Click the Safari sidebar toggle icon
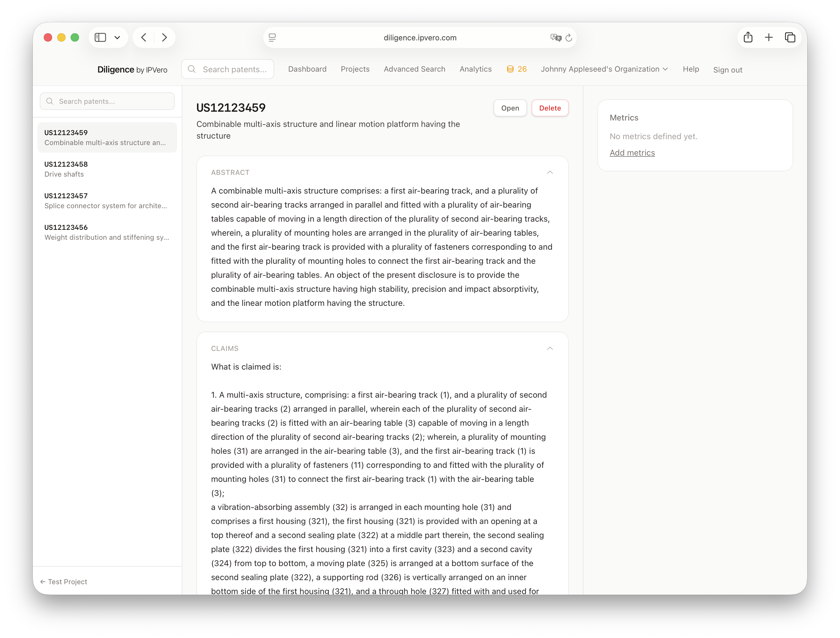This screenshot has width=840, height=638. tap(100, 37)
